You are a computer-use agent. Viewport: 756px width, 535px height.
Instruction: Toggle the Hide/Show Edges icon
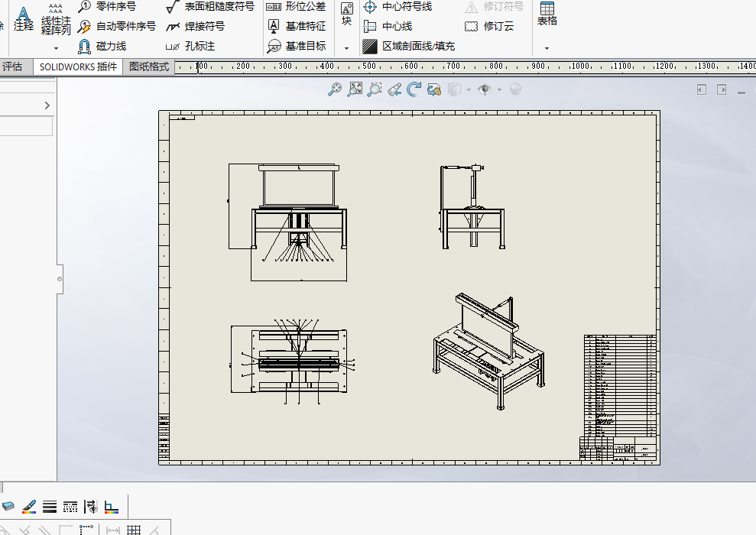(91, 506)
